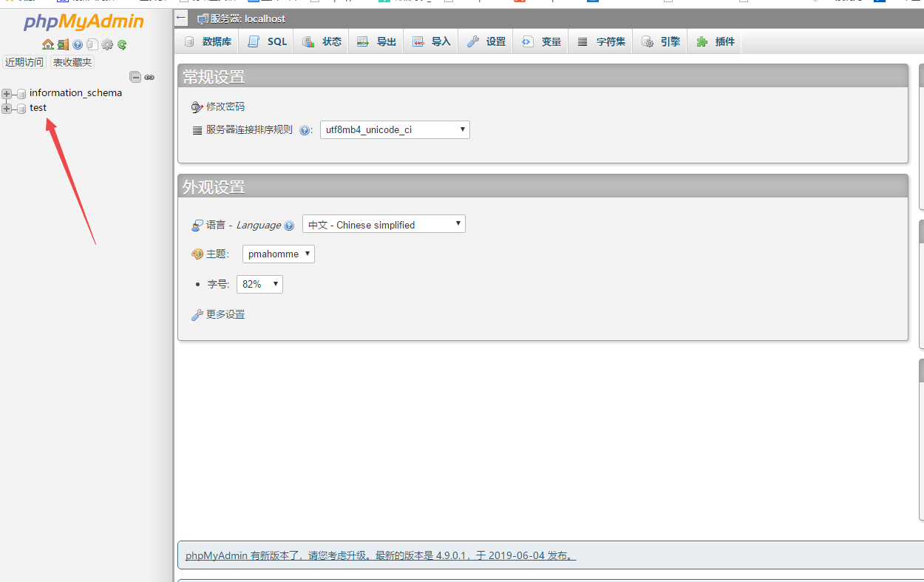Screen dimensions: 924x582
Task: Expand the test database tree node
Action: 6,109
